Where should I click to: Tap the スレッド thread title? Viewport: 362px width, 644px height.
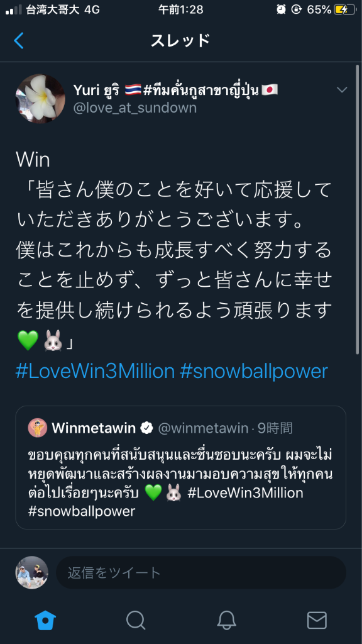(x=180, y=41)
